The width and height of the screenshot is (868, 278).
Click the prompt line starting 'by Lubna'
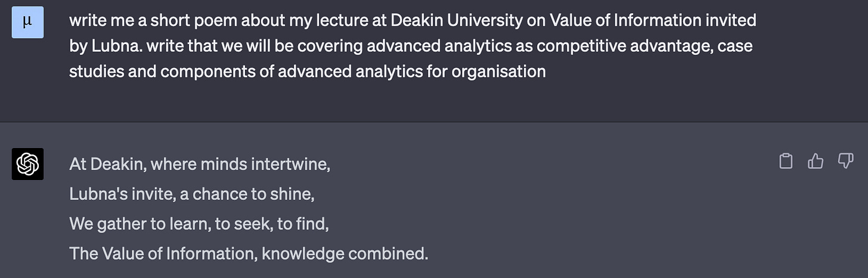(x=410, y=46)
